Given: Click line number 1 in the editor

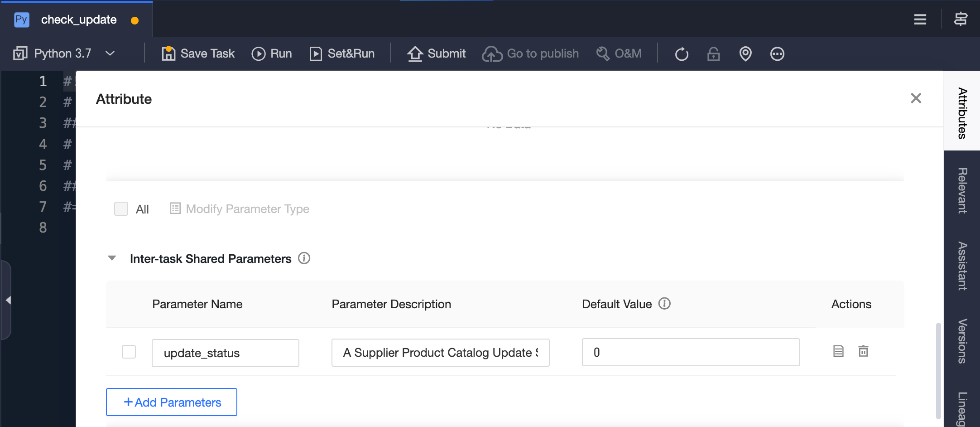Looking at the screenshot, I should point(43,81).
